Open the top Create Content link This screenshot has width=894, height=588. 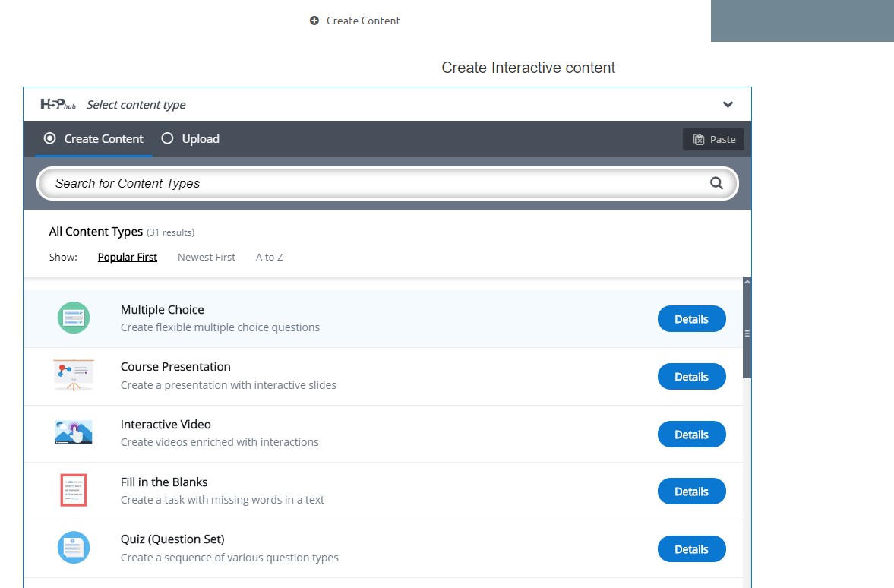coord(363,21)
